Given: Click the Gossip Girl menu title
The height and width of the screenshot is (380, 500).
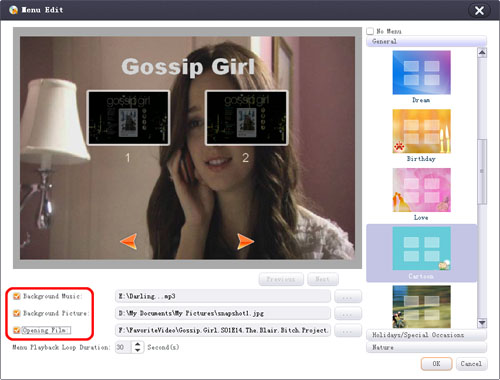Looking at the screenshot, I should coord(188,67).
